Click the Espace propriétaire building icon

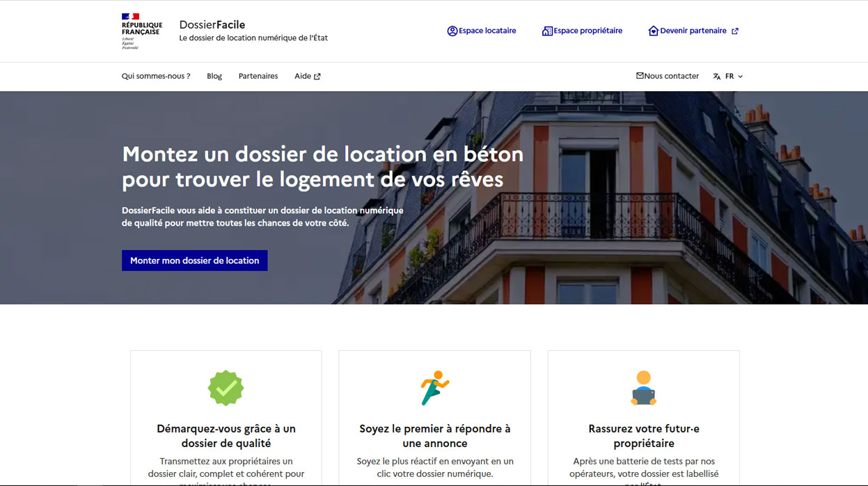(x=547, y=31)
